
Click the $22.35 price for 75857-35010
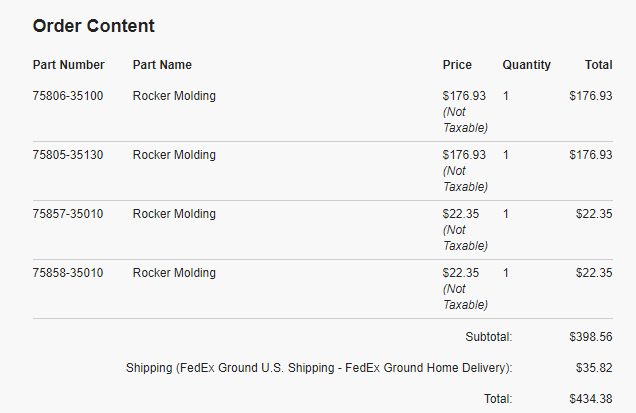pos(461,214)
